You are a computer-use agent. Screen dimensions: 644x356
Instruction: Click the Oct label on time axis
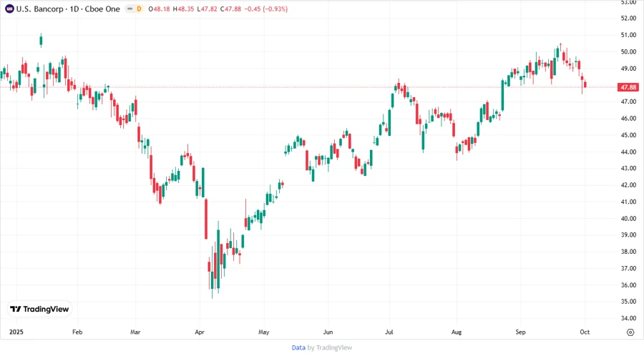coord(584,332)
